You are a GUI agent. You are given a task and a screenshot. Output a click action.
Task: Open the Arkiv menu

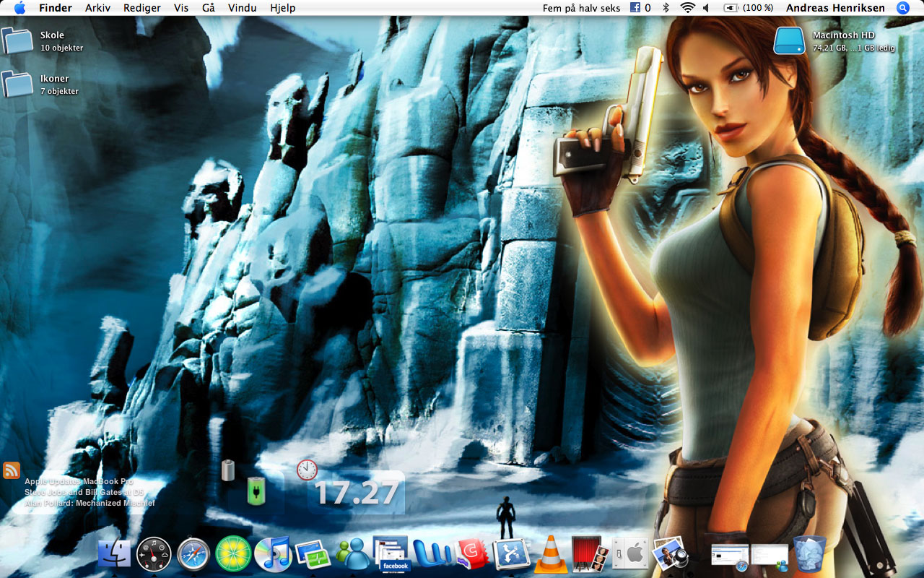click(98, 8)
